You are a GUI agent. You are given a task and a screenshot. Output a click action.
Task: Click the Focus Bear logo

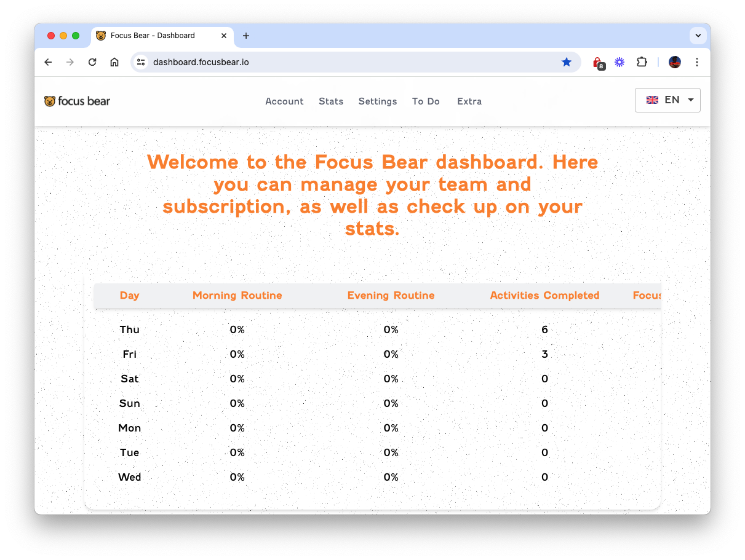click(x=78, y=101)
